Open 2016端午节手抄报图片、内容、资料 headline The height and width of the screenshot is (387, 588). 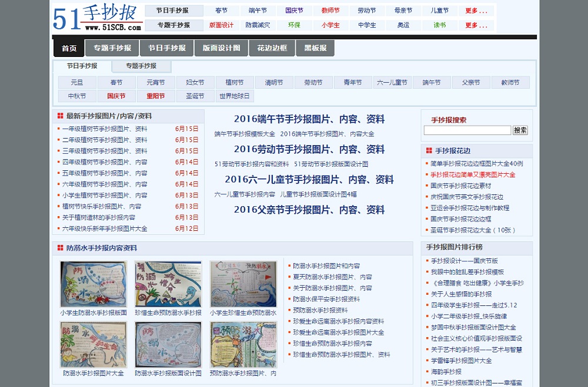309,119
